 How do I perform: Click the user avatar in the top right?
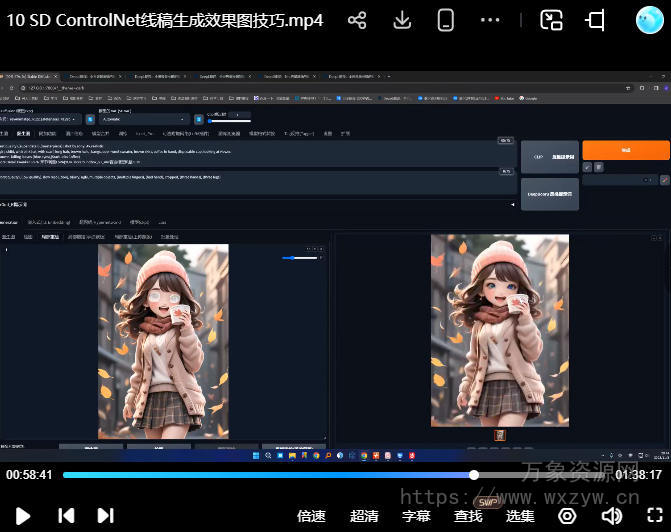click(650, 20)
